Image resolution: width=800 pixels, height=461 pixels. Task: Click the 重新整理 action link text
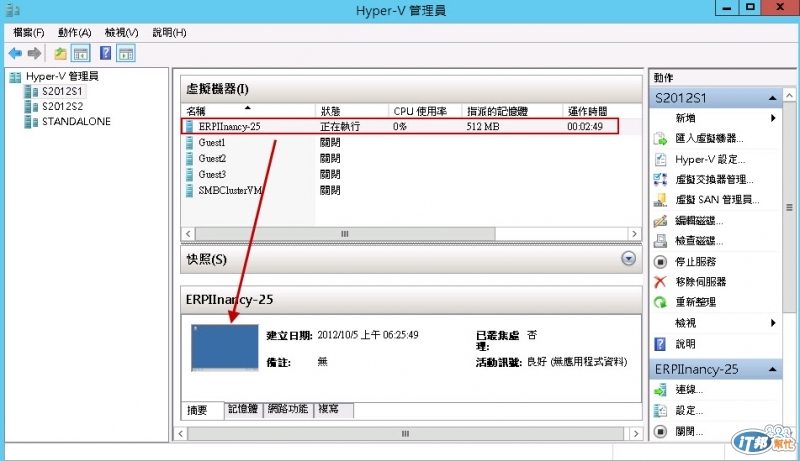695,302
